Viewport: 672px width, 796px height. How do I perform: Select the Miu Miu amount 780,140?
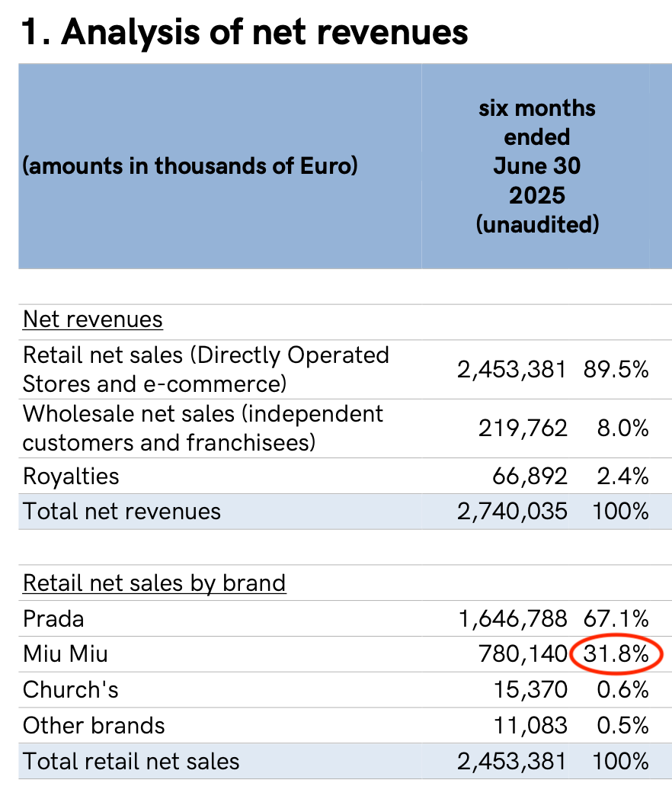[x=523, y=654]
